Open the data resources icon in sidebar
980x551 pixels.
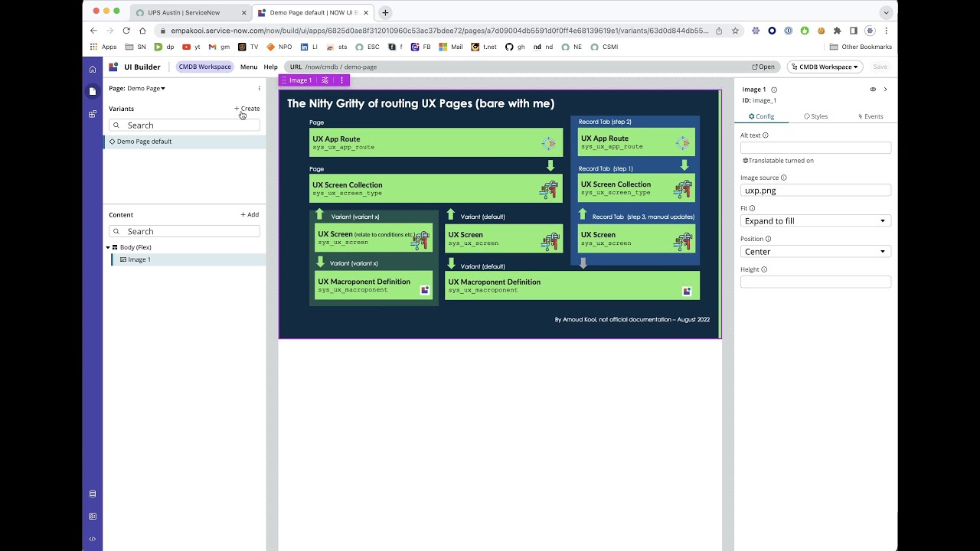pos(93,494)
